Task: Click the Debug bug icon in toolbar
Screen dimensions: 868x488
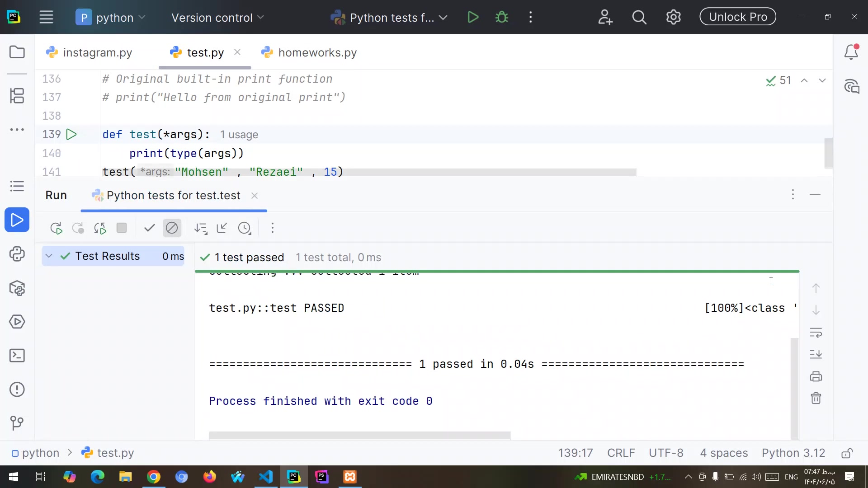Action: [502, 18]
